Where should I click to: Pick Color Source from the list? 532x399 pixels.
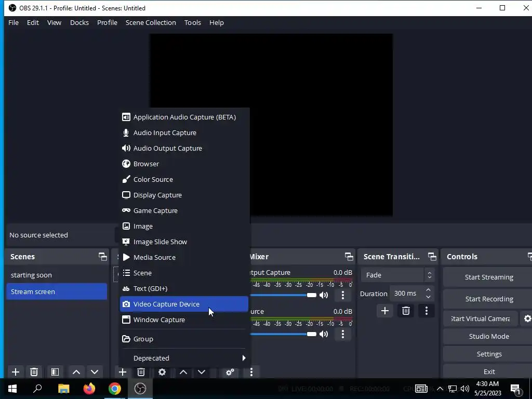pyautogui.click(x=184, y=179)
